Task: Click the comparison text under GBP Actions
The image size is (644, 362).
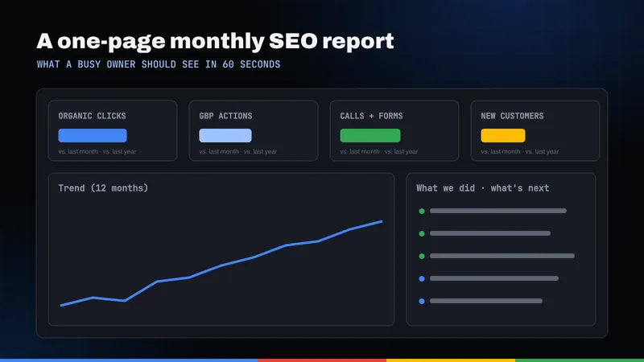Action: click(237, 151)
